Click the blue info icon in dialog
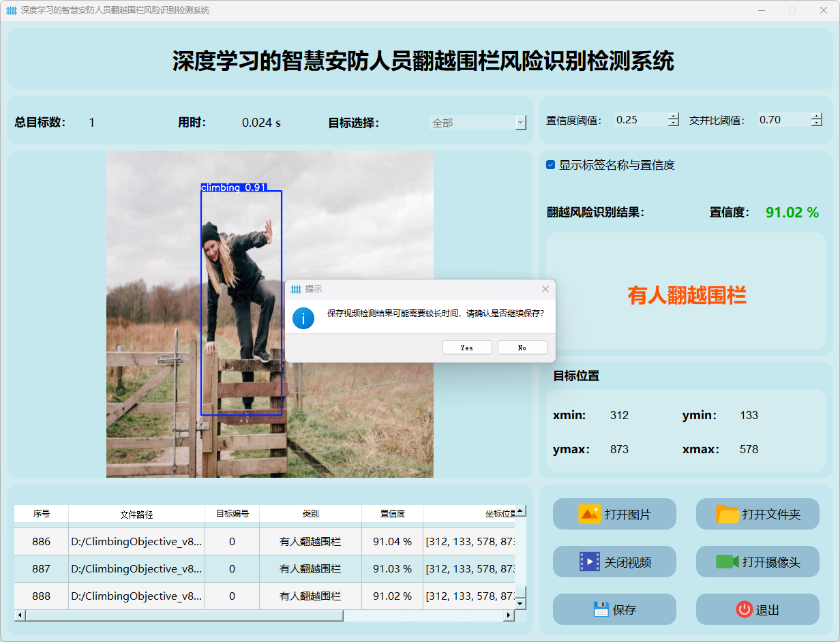 pyautogui.click(x=303, y=318)
